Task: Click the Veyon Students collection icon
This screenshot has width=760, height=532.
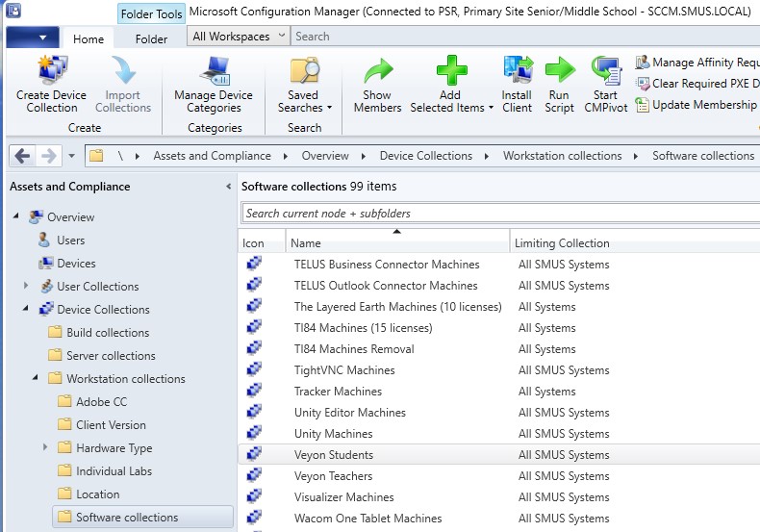Action: [254, 454]
